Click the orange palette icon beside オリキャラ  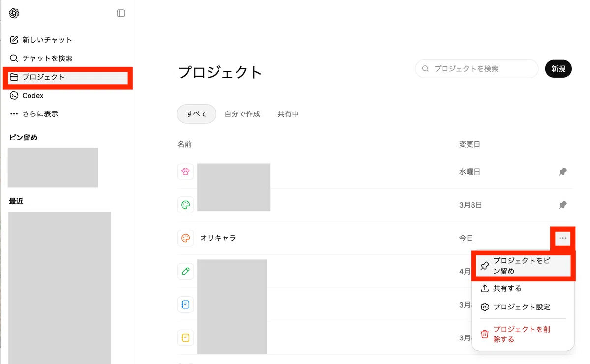click(185, 238)
